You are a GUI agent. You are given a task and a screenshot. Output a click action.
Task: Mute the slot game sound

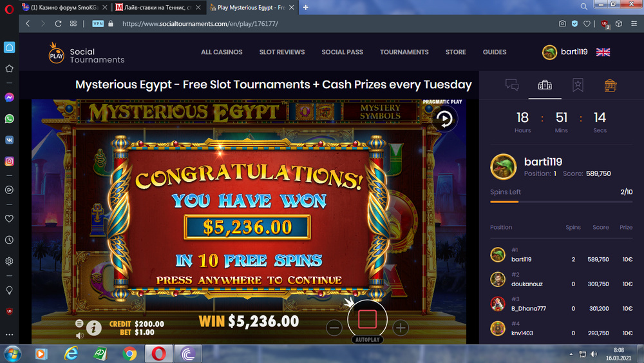coord(80,336)
